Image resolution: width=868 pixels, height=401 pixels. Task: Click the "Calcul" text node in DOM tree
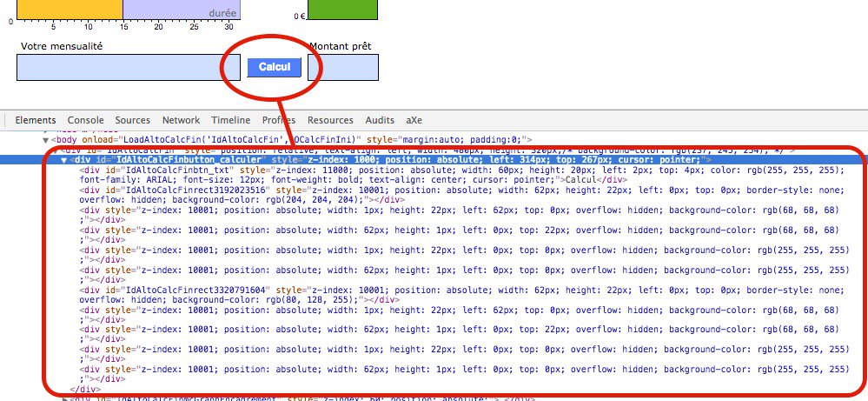[581, 180]
